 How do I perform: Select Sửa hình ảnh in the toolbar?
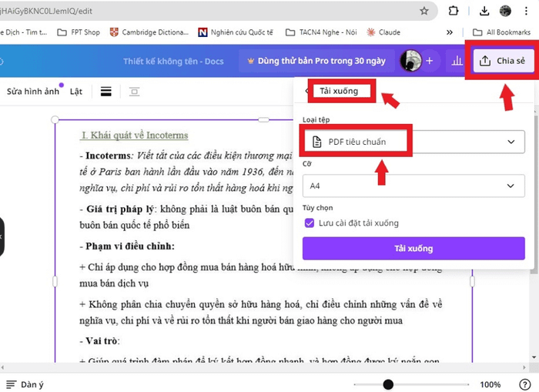(x=33, y=91)
